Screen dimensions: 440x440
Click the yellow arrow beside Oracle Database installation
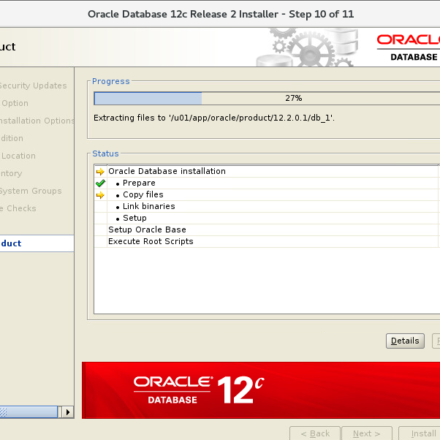(100, 172)
